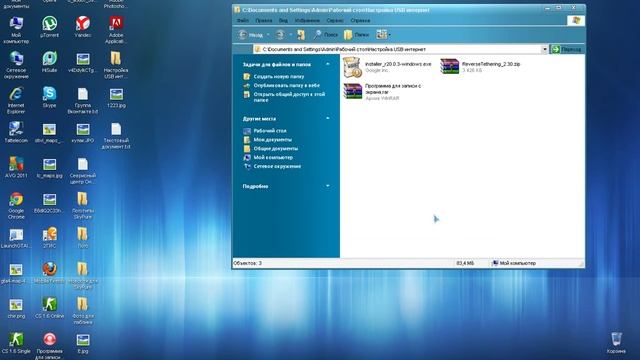This screenshot has width=640, height=360.
Task: Select the Adobe Application desktop icon
Action: (x=116, y=30)
